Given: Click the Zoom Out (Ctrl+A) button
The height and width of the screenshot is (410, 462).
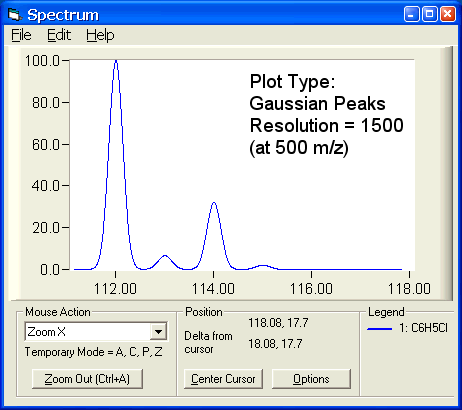Looking at the screenshot, I should (x=87, y=379).
